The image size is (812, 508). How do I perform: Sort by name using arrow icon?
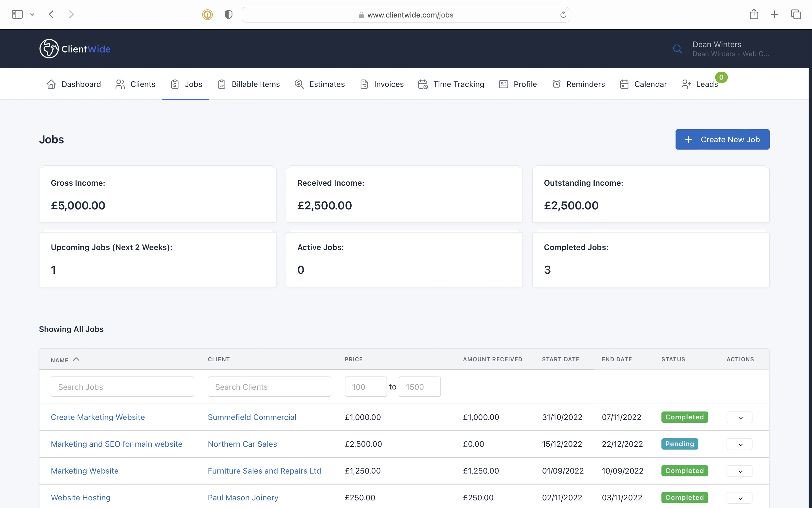pos(76,359)
